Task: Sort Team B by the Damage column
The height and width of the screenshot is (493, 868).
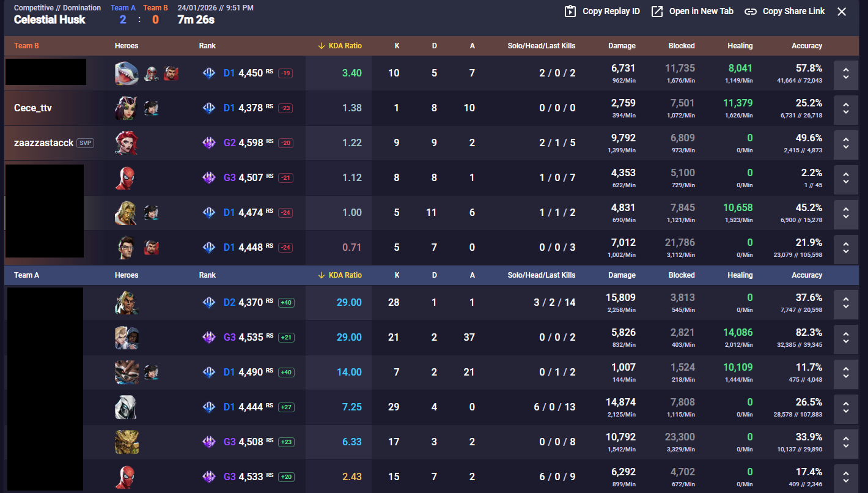Action: (622, 46)
